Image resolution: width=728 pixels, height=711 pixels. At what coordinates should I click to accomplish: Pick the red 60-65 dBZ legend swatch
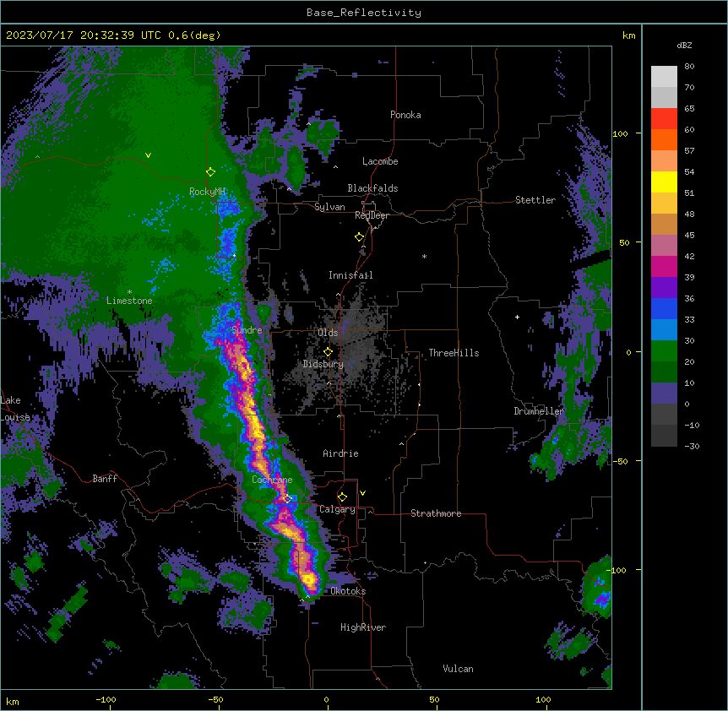(x=664, y=119)
